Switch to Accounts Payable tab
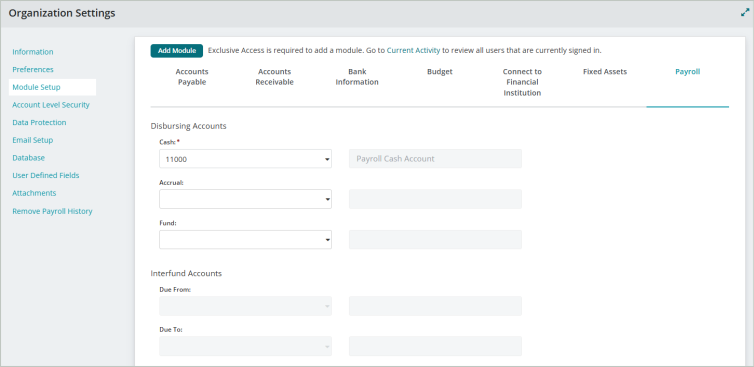Screen dimensions: 754x367 (x=192, y=77)
